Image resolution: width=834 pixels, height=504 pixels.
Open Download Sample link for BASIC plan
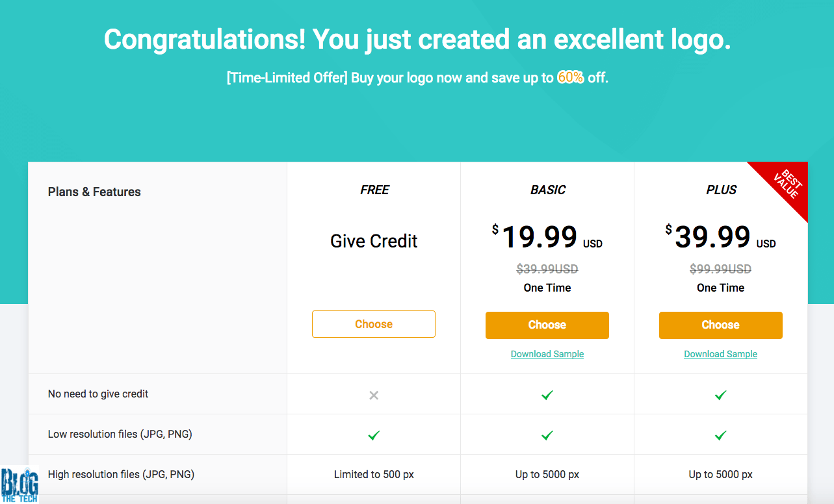tap(547, 354)
